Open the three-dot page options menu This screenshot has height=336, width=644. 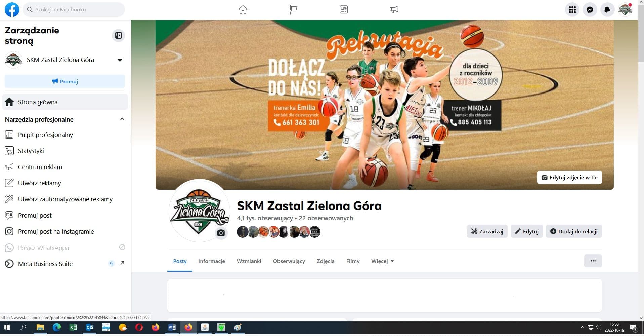click(x=593, y=261)
